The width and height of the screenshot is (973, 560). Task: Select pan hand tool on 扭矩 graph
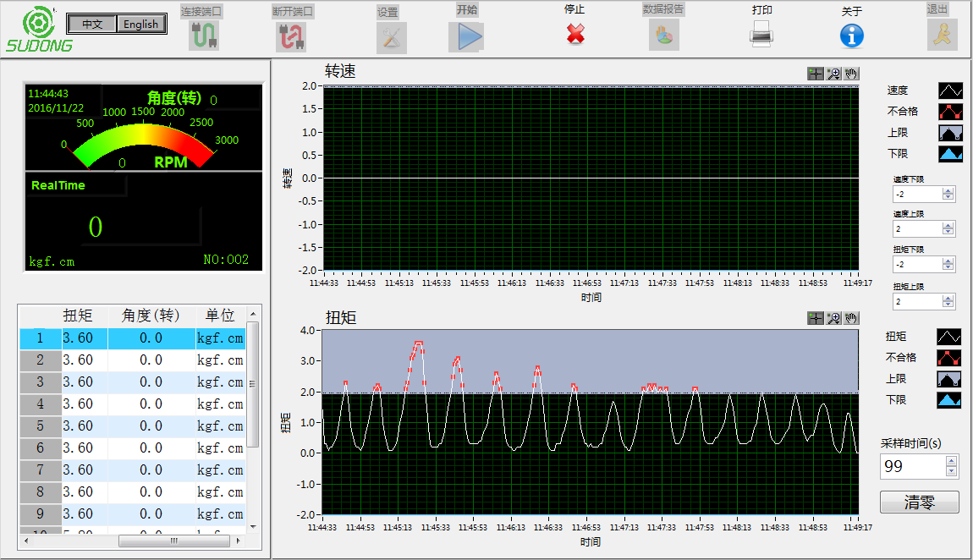[x=851, y=318]
